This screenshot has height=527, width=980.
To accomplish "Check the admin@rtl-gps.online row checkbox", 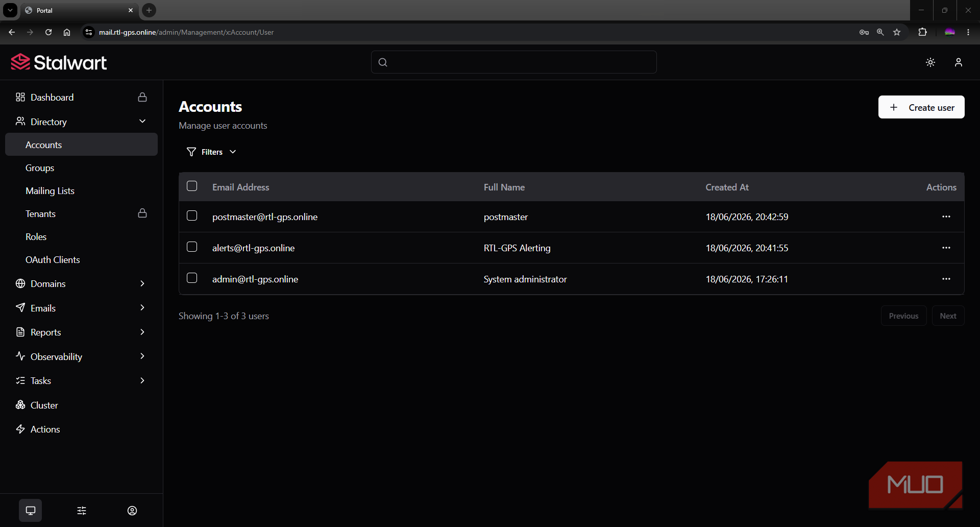I will click(192, 278).
